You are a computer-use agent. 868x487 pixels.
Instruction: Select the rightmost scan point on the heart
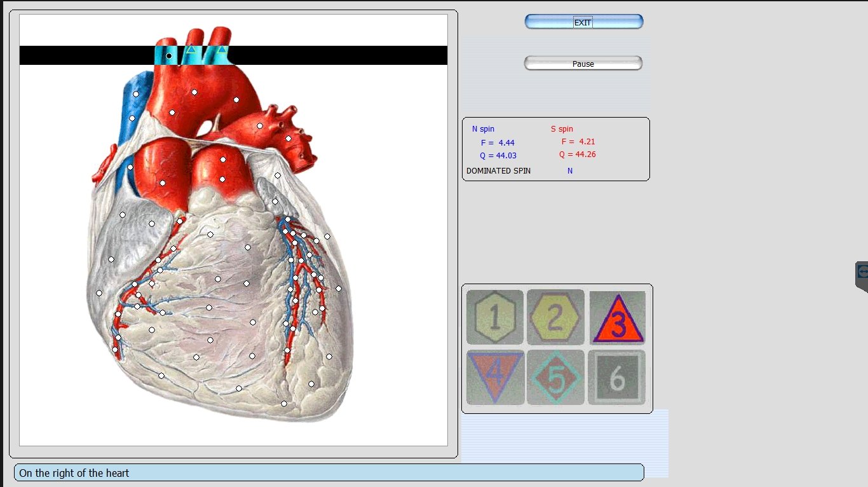click(339, 289)
